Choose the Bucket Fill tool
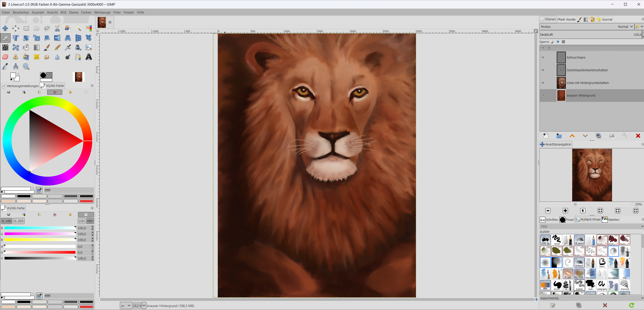This screenshot has height=310, width=644. click(26, 48)
